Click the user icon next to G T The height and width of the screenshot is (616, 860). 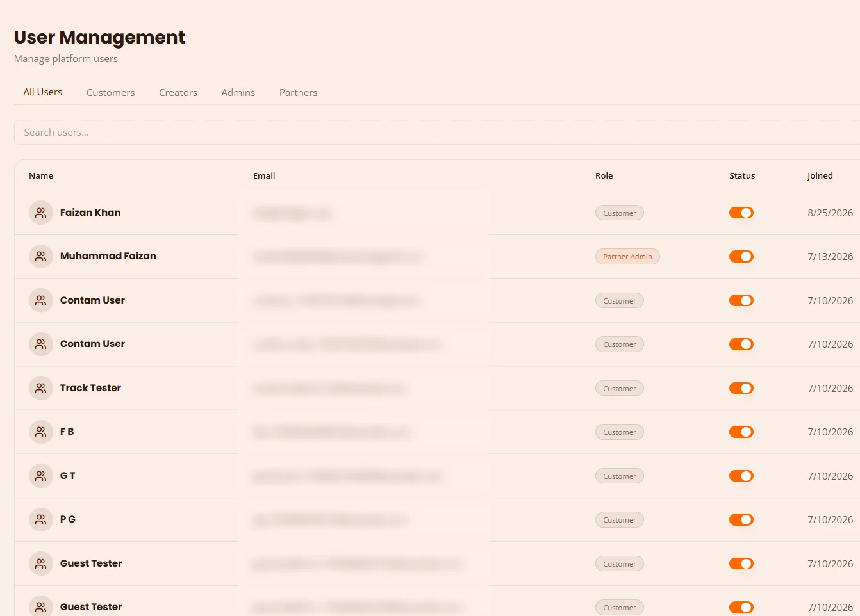click(x=40, y=476)
